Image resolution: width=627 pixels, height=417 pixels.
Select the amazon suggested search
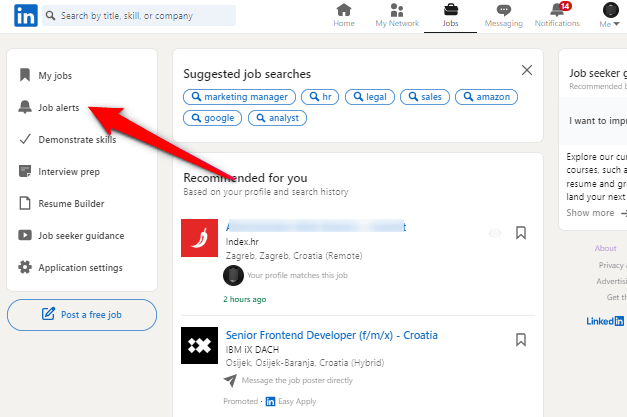tap(486, 97)
